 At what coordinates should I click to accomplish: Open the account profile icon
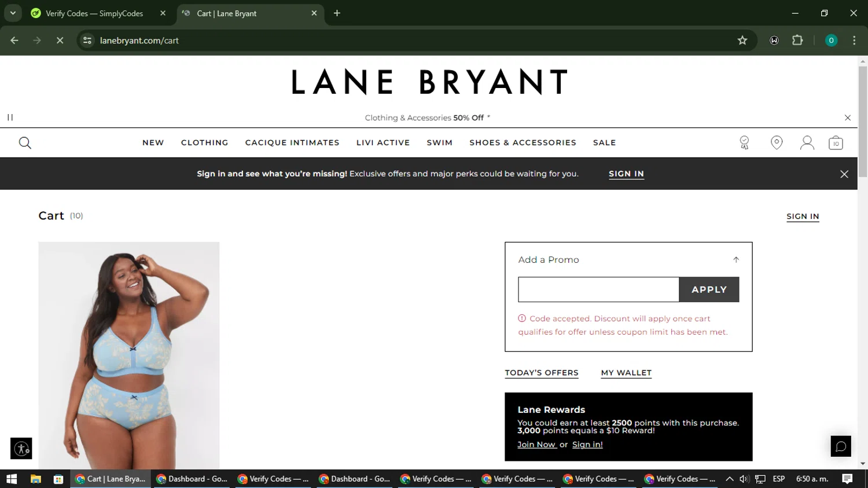pyautogui.click(x=807, y=143)
